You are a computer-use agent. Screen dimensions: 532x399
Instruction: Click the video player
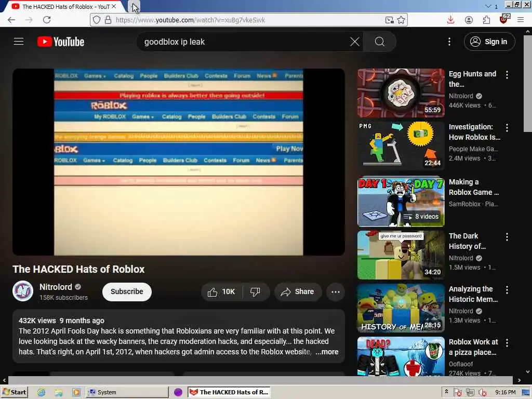(x=179, y=162)
